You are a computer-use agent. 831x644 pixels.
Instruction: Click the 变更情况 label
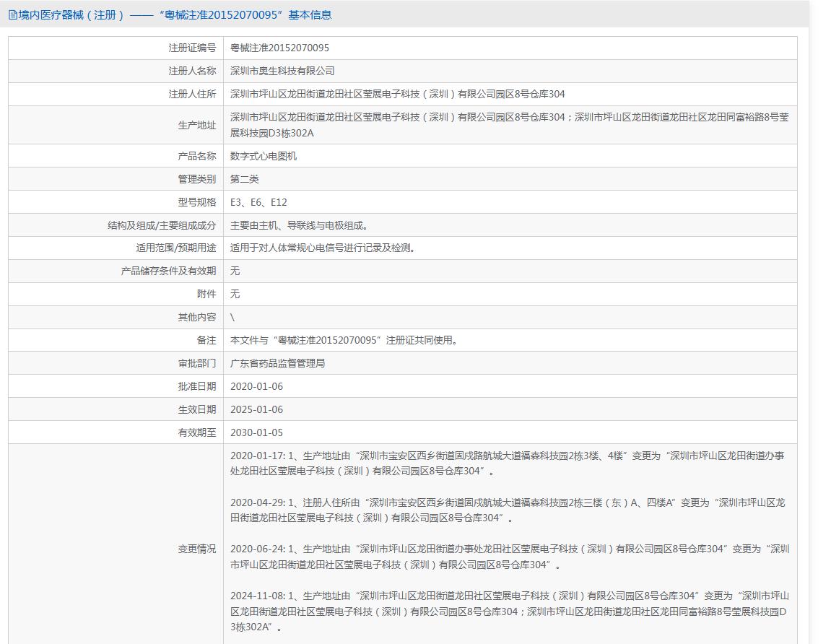[197, 549]
